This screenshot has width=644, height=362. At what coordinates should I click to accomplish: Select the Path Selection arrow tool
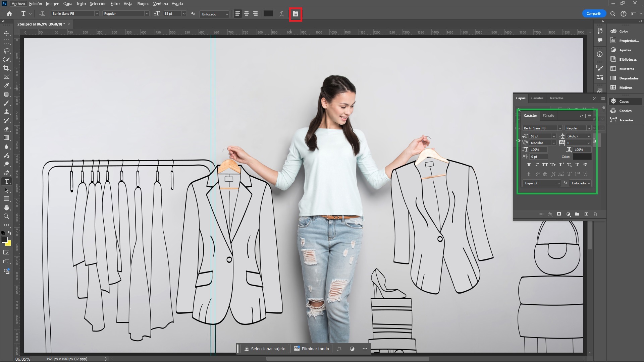(x=6, y=190)
